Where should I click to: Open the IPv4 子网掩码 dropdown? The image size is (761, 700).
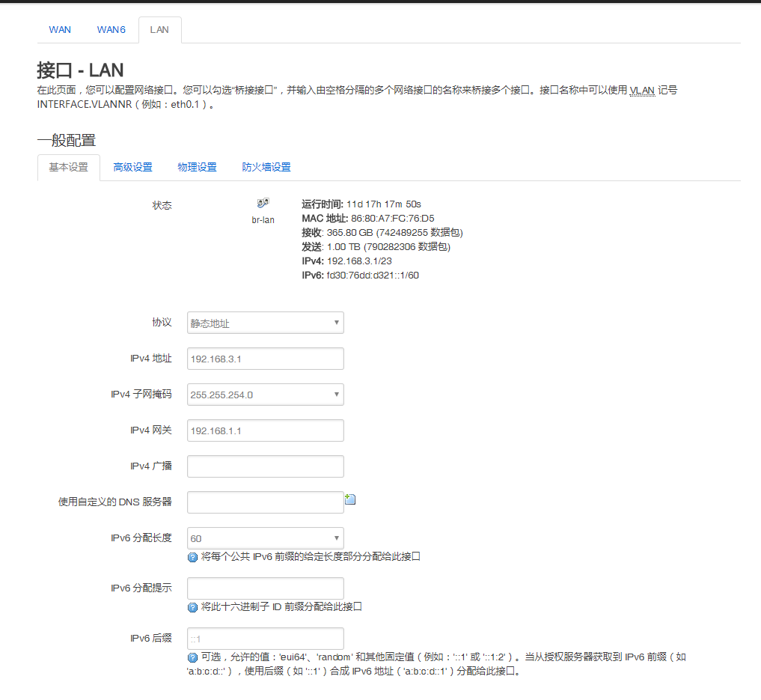click(x=266, y=395)
